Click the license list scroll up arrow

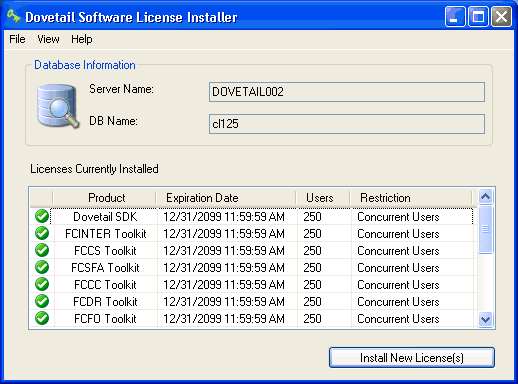click(485, 197)
